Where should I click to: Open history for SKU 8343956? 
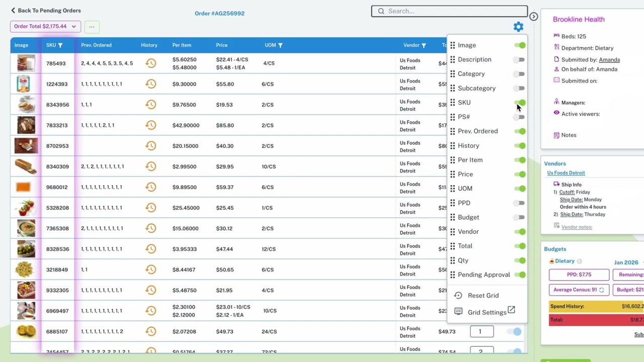coord(150,105)
